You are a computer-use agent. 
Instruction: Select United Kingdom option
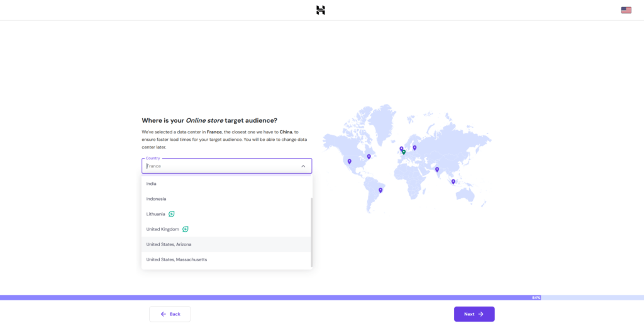pyautogui.click(x=163, y=229)
